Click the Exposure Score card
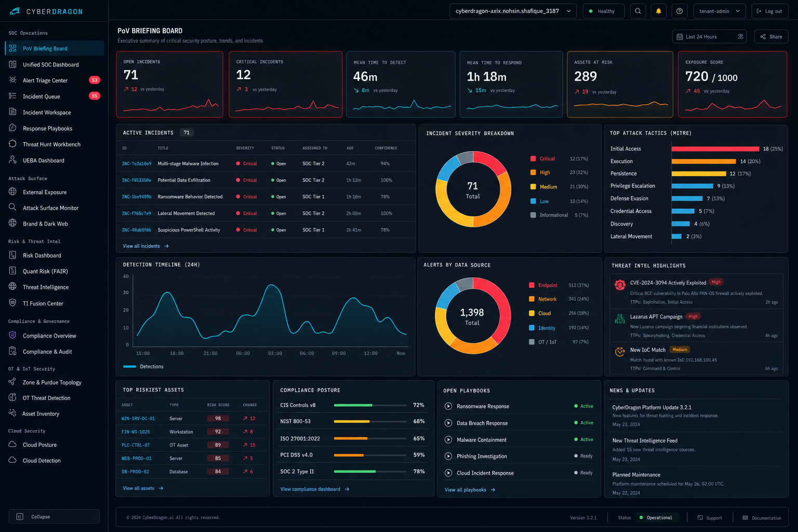Screen dimensions: 798x532 [x=733, y=84]
